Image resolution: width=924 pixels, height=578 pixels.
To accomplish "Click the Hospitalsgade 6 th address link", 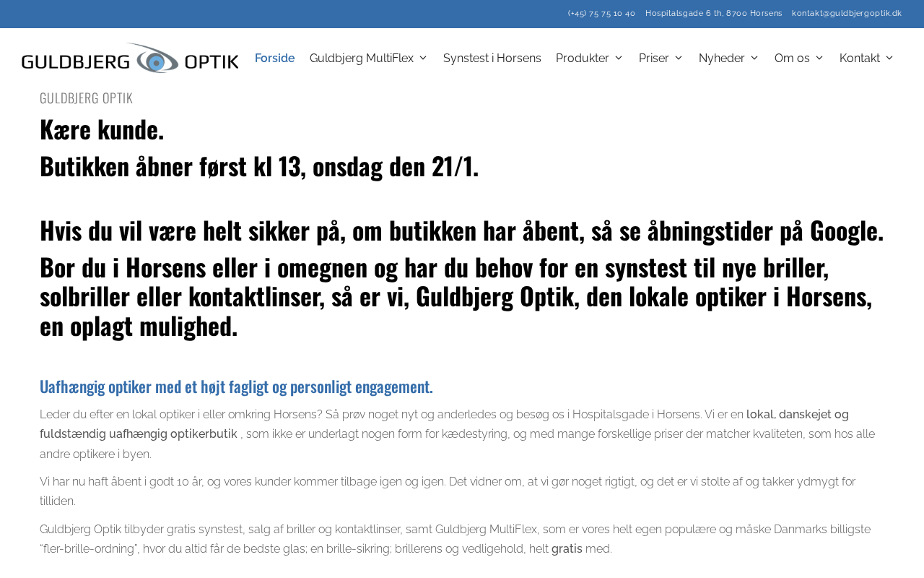I will click(x=714, y=13).
